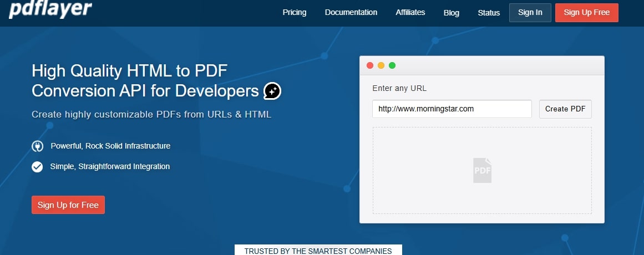Click the green dot in demo window
The image size is (644, 255).
click(392, 65)
